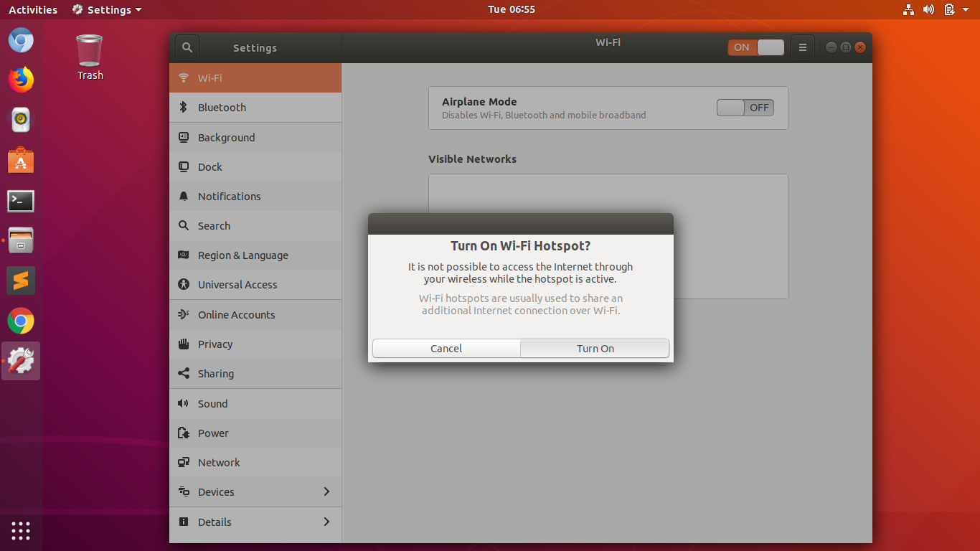Show Applications grid in dock
The height and width of the screenshot is (551, 980).
(21, 531)
